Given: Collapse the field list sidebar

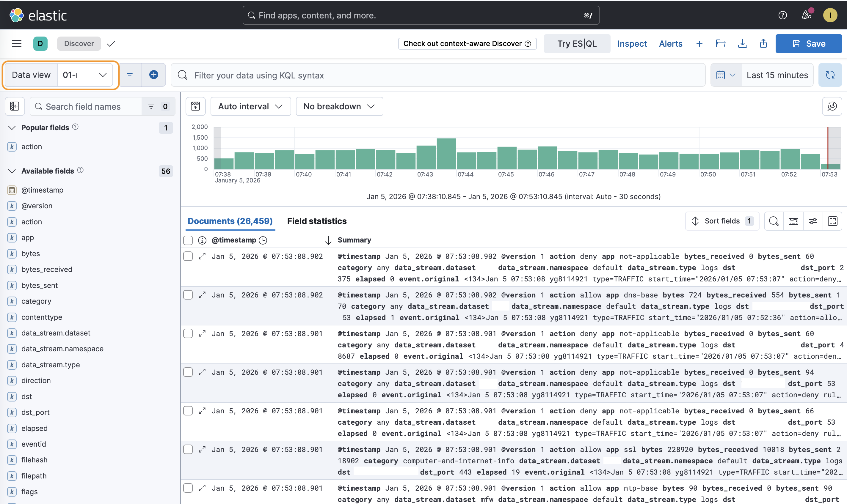Looking at the screenshot, I should pyautogui.click(x=15, y=106).
